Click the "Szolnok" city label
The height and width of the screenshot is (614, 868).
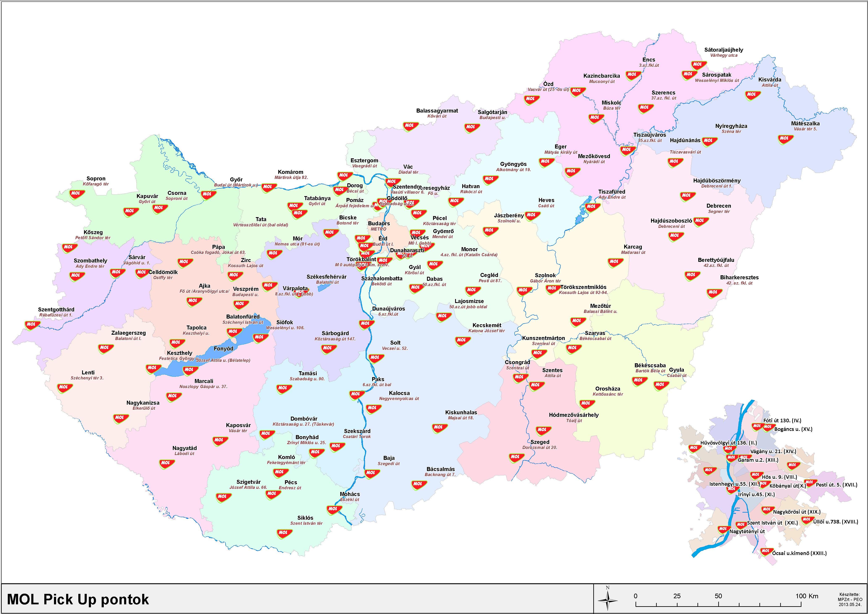546,276
